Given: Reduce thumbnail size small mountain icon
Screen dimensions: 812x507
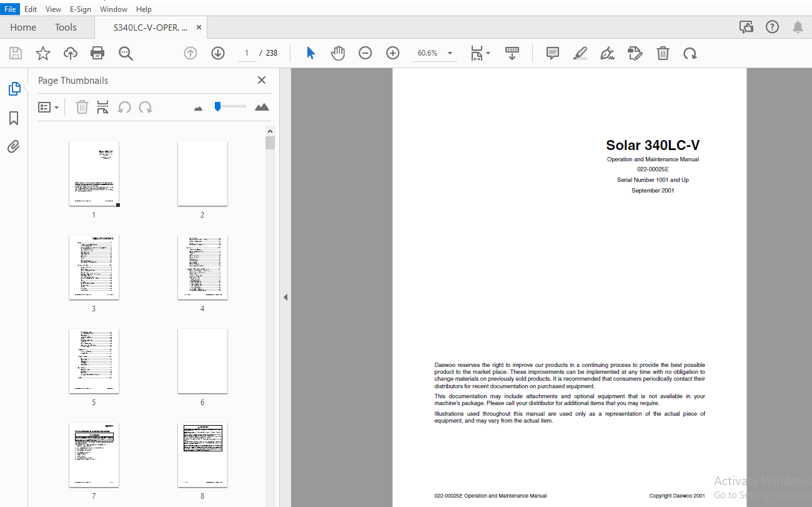Looking at the screenshot, I should (x=199, y=108).
